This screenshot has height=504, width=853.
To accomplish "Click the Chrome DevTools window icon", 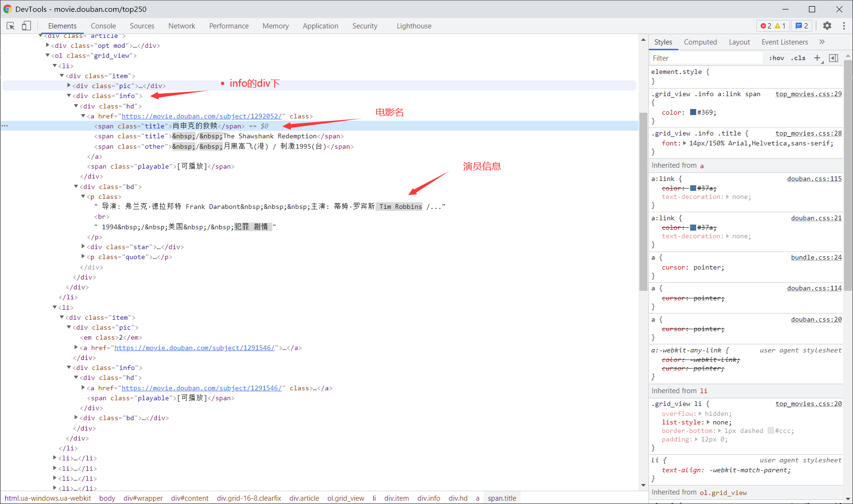I will 8,9.
